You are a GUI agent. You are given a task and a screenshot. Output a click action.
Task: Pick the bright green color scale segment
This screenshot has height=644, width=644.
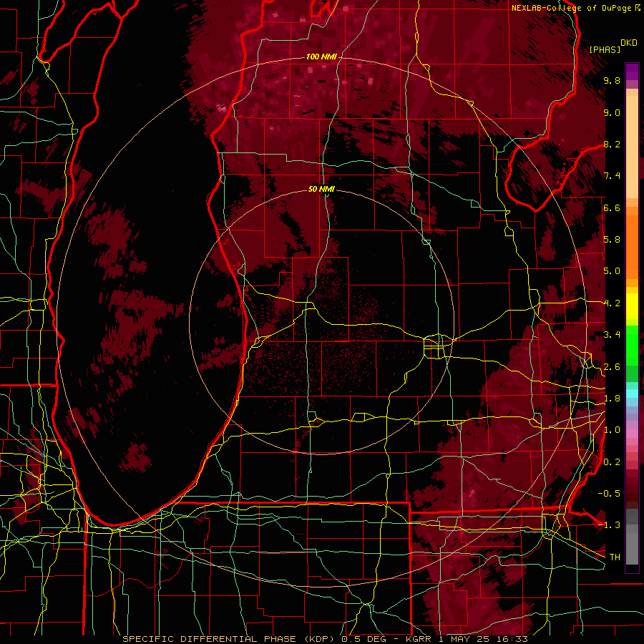point(632,346)
